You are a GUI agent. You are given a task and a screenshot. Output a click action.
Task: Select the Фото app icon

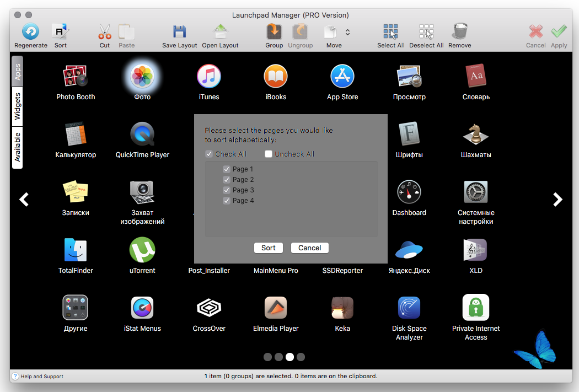tap(142, 77)
